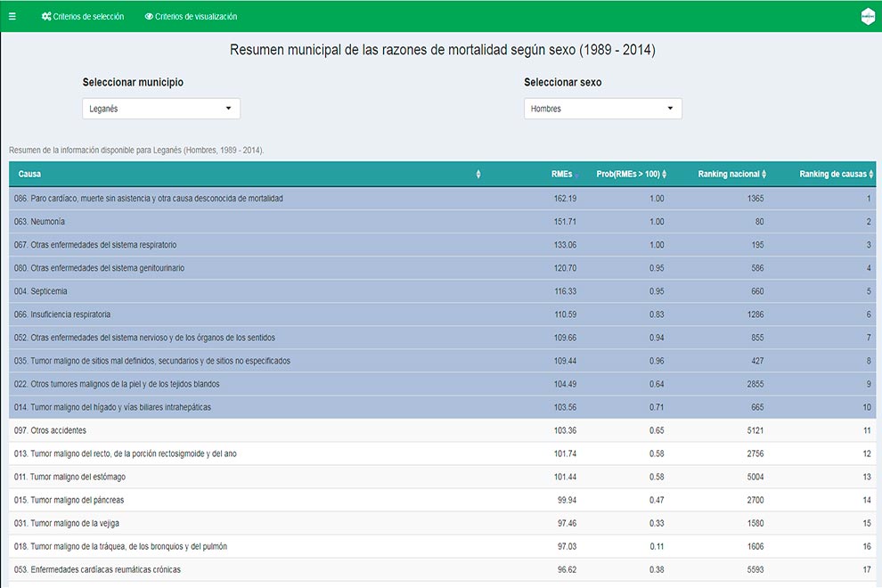This screenshot has width=882, height=588.
Task: Sort by Ranking de causas arrows
Action: point(871,175)
